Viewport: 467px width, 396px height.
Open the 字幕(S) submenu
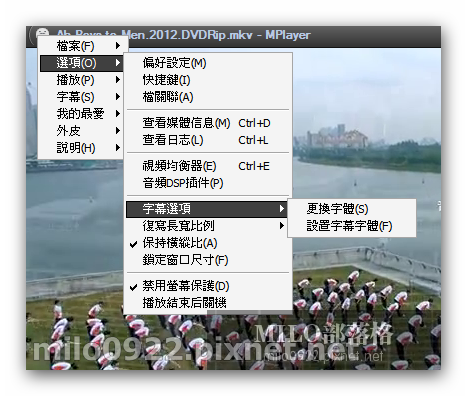pos(81,97)
